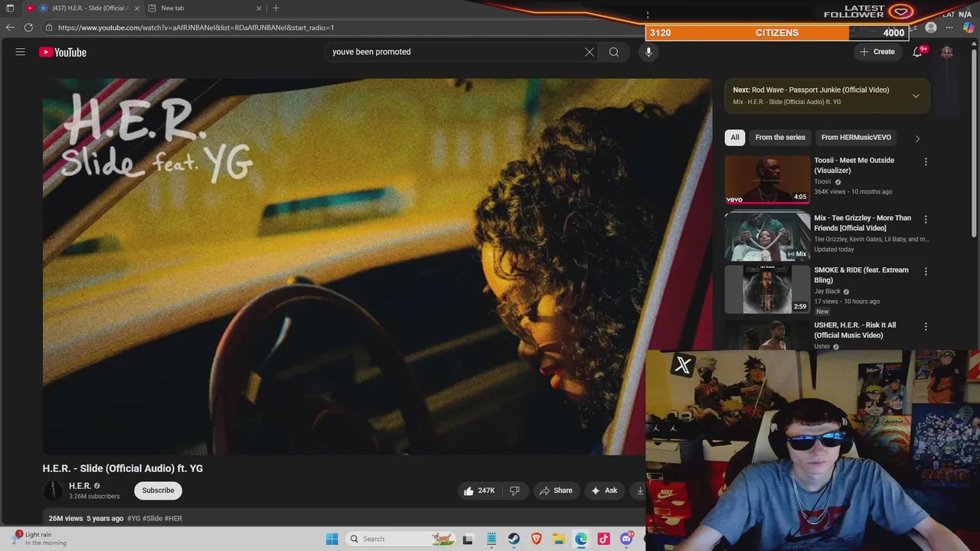Image resolution: width=980 pixels, height=551 pixels.
Task: Open the tab actions menu icon
Action: pos(10,8)
